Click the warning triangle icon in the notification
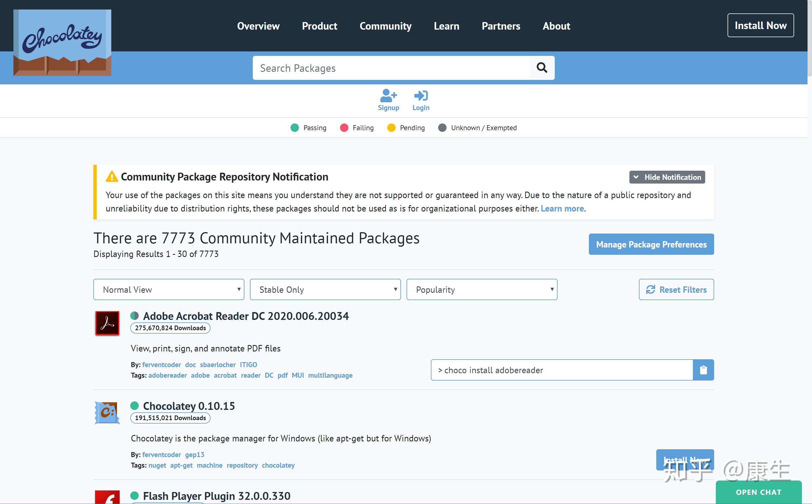 coord(112,176)
